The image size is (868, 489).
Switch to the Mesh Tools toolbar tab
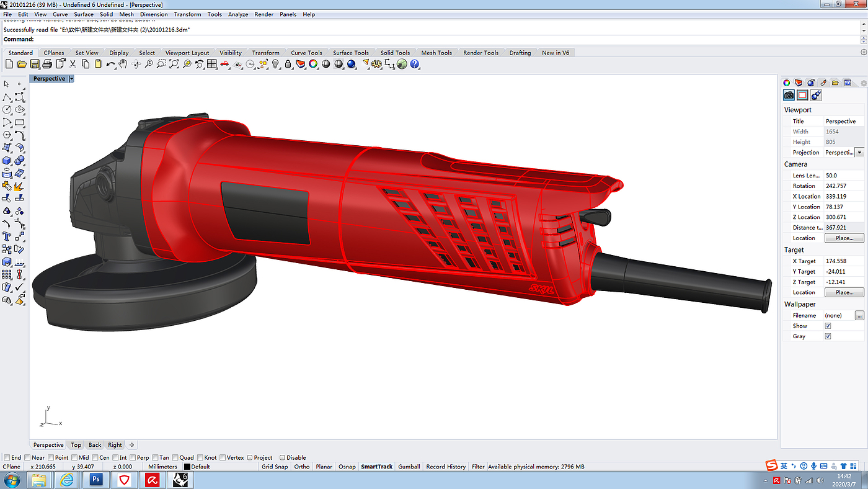[x=436, y=53]
